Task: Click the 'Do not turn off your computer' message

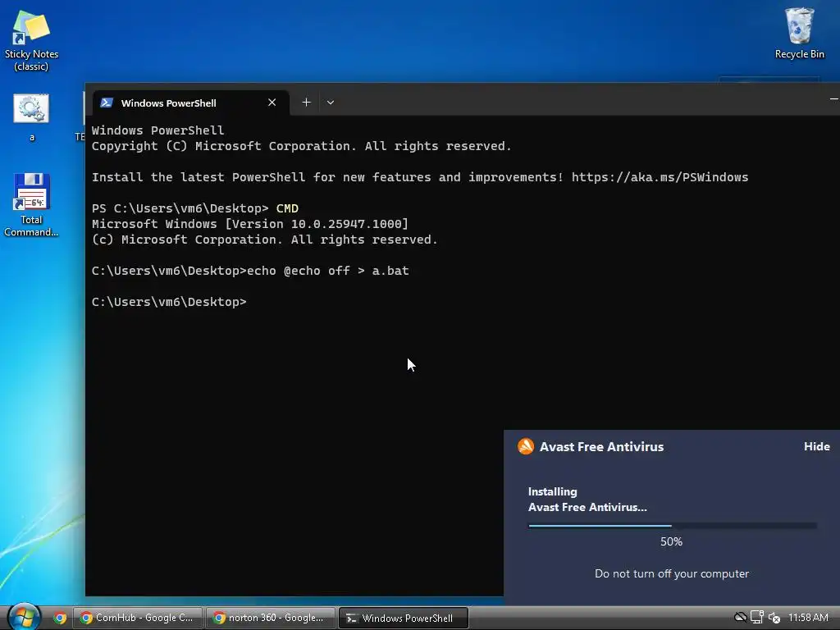Action: [672, 573]
